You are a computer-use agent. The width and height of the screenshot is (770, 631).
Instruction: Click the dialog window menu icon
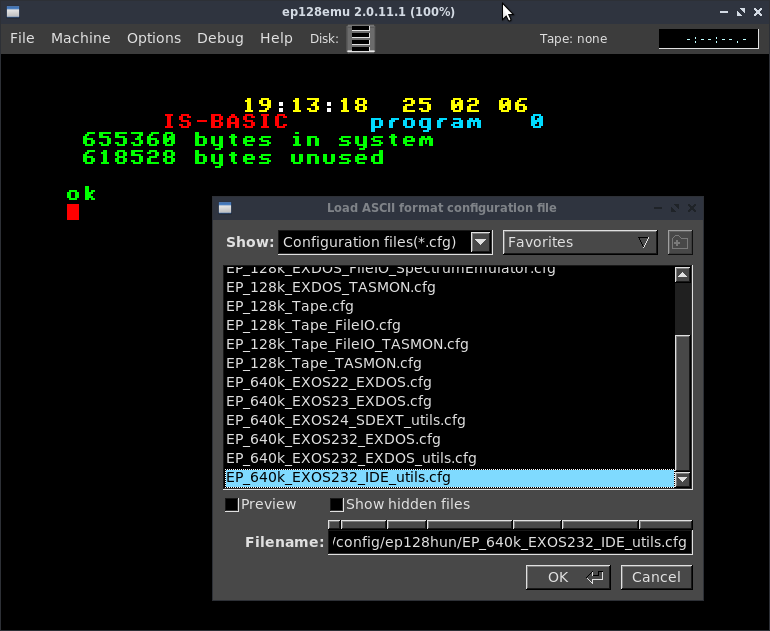[x=225, y=208]
